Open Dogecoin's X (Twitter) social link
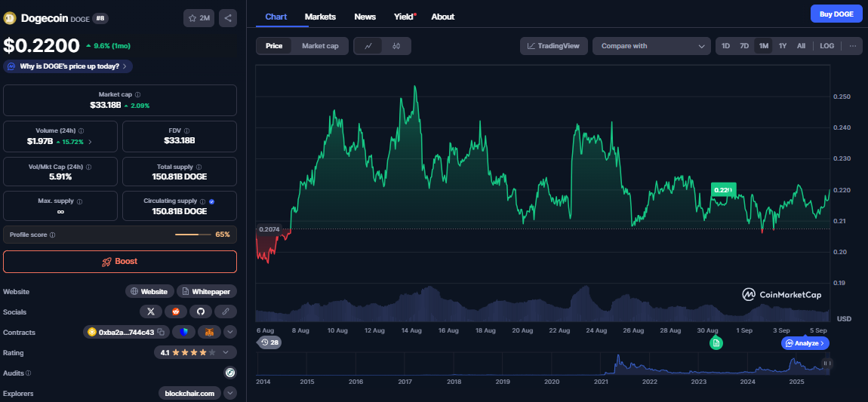 (150, 311)
